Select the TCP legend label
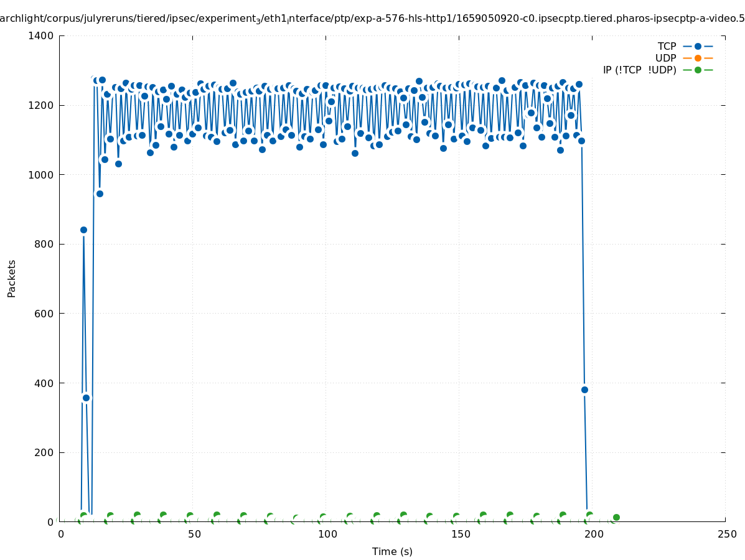 pyautogui.click(x=667, y=46)
